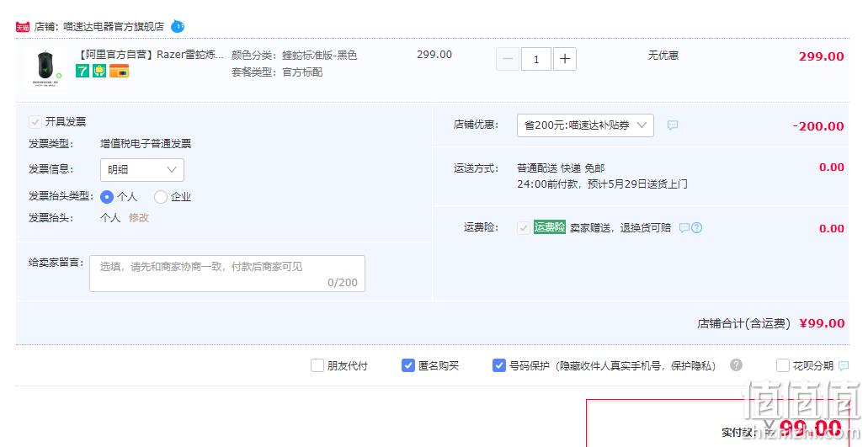Click the -200.00 discount amount
The width and height of the screenshot is (868, 447).
click(x=818, y=126)
